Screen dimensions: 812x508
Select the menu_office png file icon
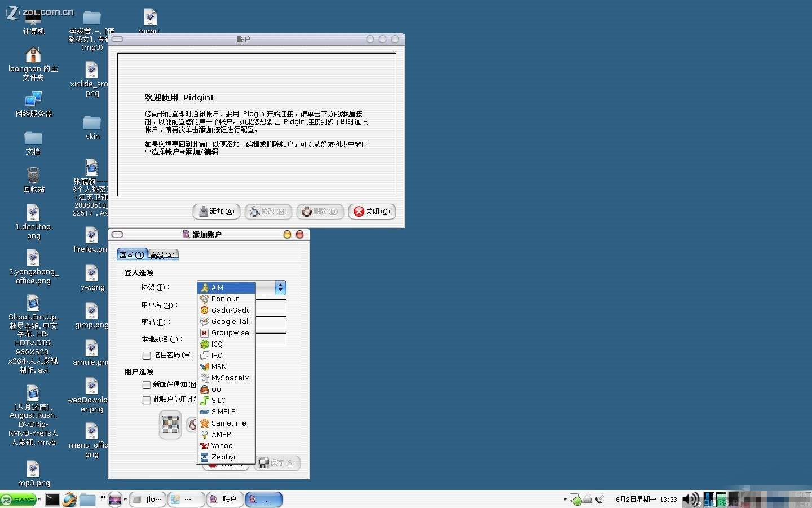(x=89, y=440)
